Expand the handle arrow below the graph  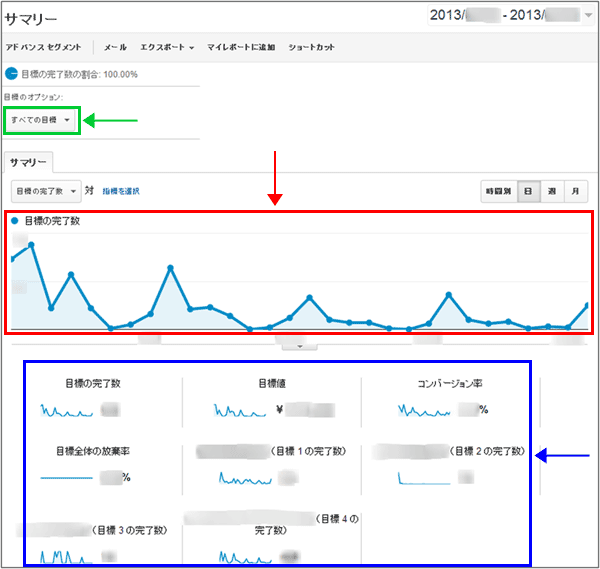point(300,347)
